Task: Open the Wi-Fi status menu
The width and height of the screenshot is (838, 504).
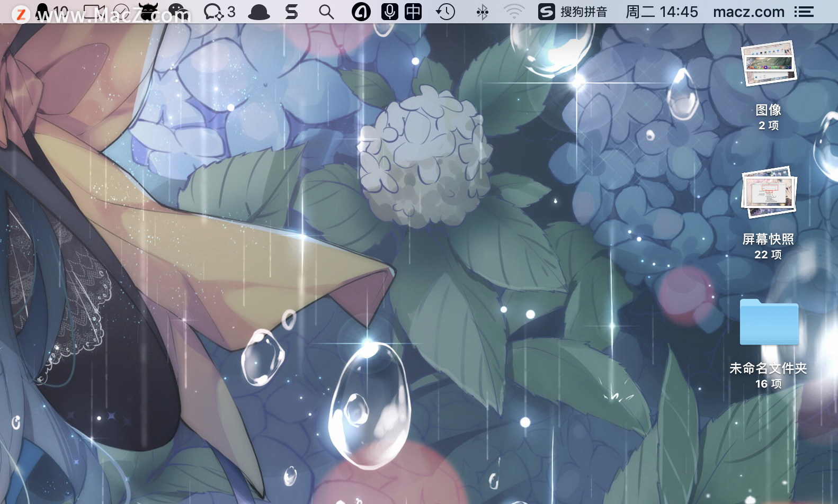Action: [x=514, y=12]
